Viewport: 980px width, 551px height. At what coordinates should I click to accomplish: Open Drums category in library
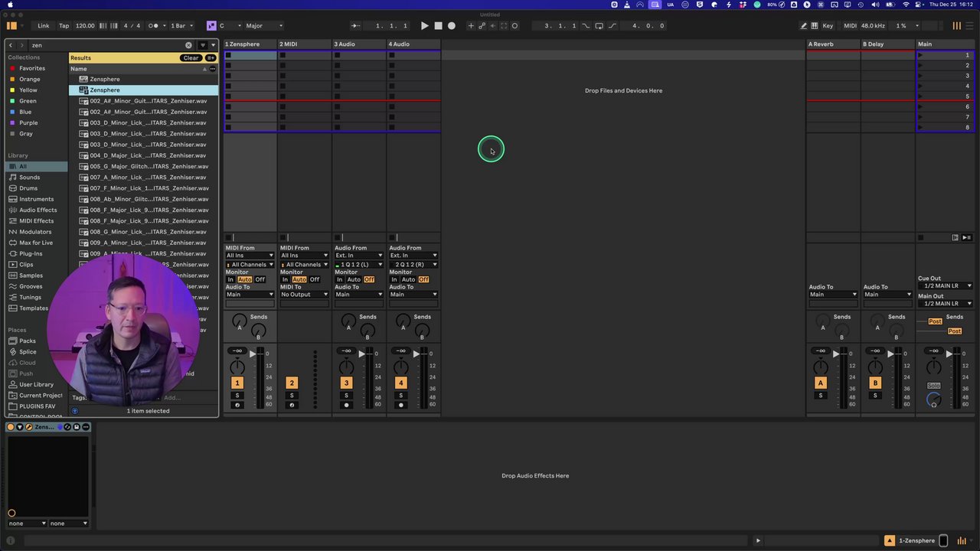pos(28,188)
